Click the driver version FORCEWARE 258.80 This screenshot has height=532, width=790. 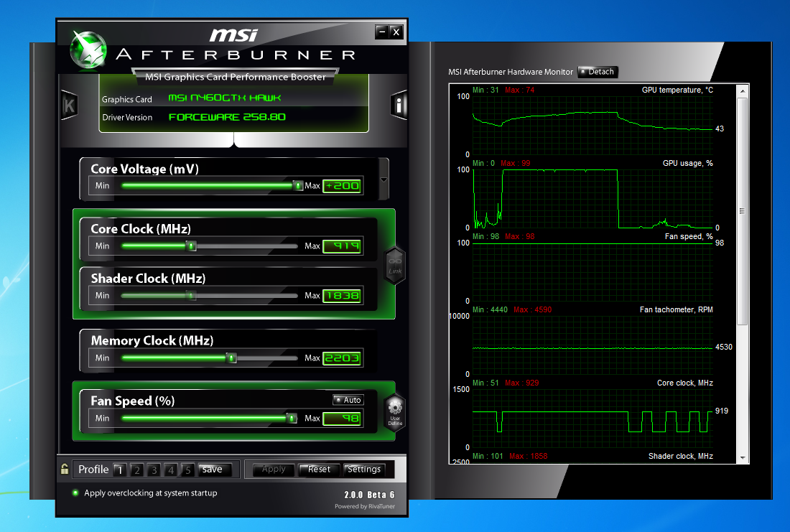click(x=227, y=117)
